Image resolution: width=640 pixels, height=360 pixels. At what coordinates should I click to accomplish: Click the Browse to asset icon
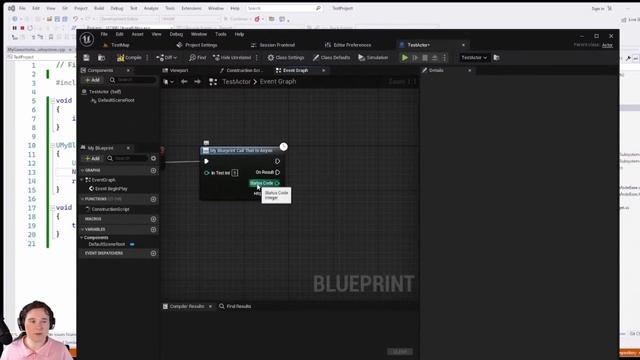[x=101, y=58]
